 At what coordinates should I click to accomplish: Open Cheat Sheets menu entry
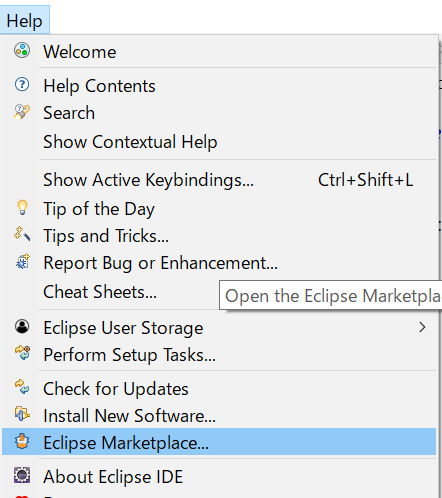pyautogui.click(x=100, y=292)
